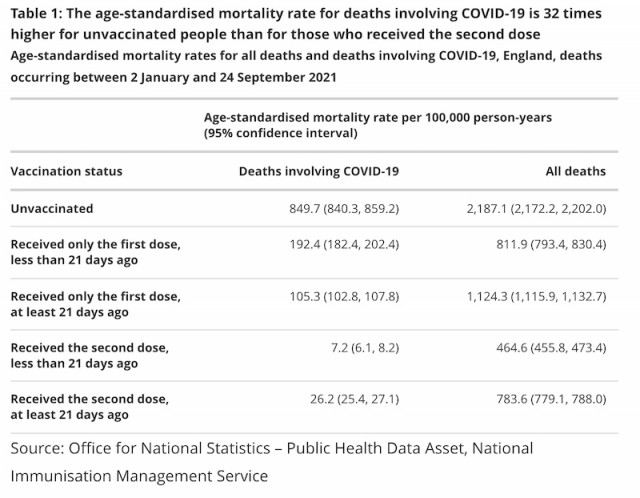Viewport: 640px width, 498px height.
Task: Select first dose less than 21 days row label
Action: pos(96,252)
